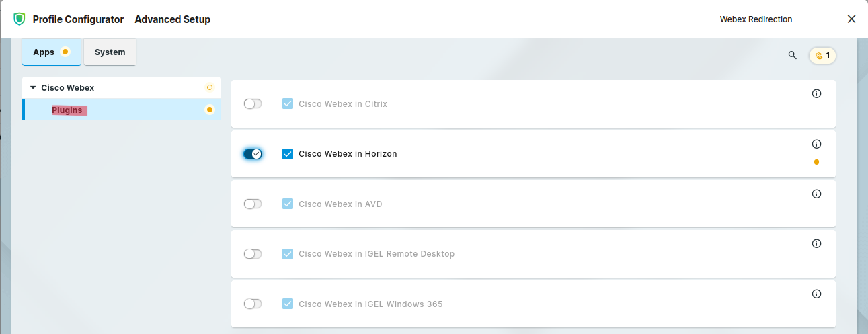Click the orange change indicator in Horizon row

tap(816, 162)
